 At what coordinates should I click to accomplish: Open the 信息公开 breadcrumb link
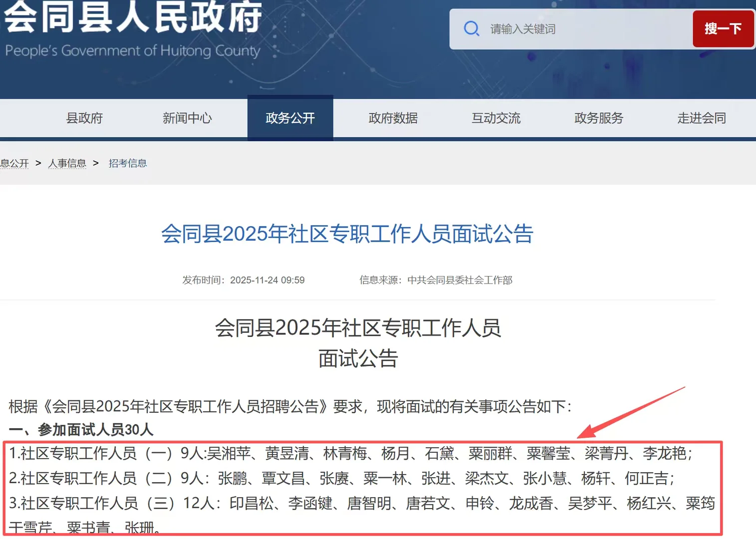point(14,163)
